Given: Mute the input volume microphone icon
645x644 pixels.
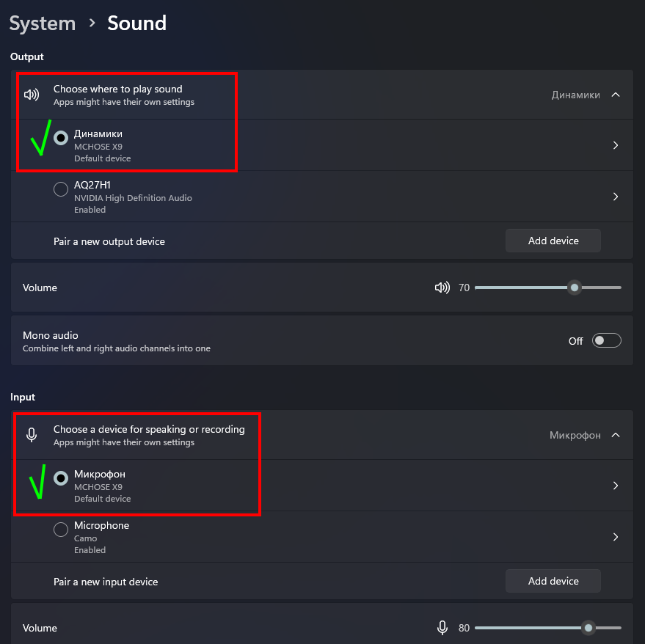Looking at the screenshot, I should tap(442, 628).
